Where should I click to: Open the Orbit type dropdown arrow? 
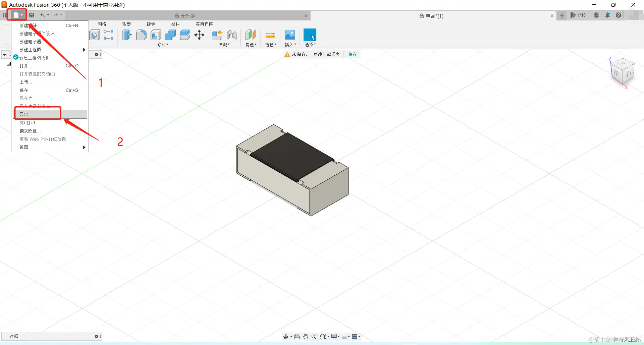pyautogui.click(x=291, y=337)
